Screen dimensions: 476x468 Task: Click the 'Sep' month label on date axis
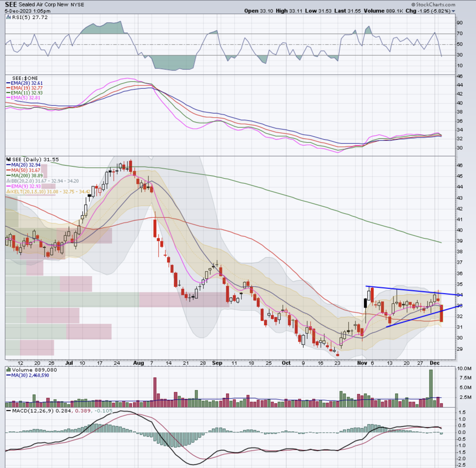(x=217, y=363)
